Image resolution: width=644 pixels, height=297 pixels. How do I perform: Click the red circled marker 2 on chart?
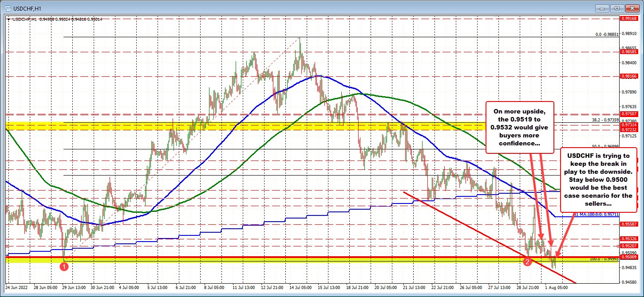528,262
